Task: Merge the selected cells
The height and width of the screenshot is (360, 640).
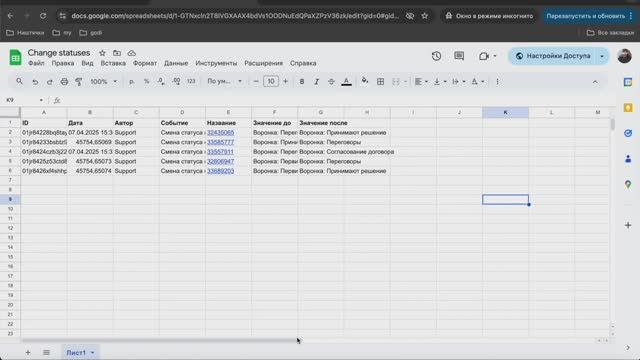Action: (396, 82)
